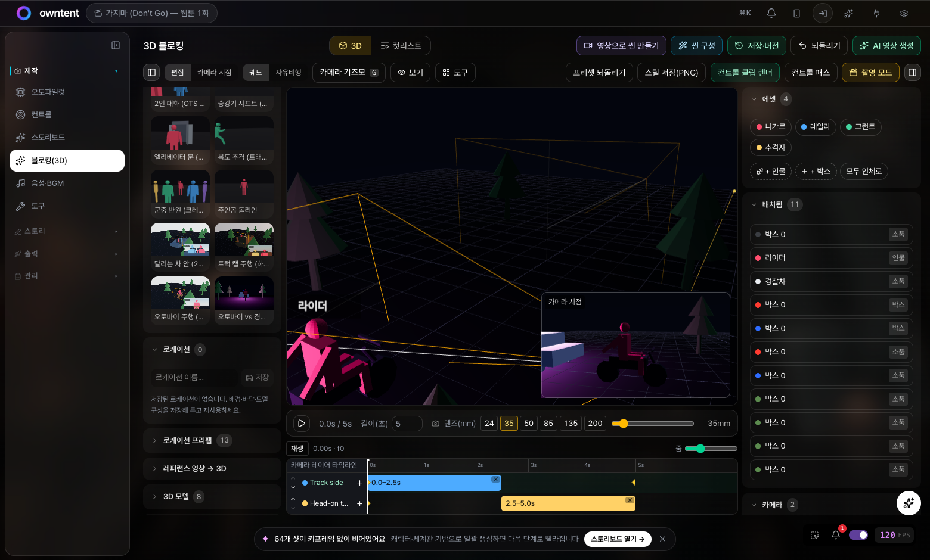Select 35mm lens
Screen dimensions: 930x560
pos(509,423)
